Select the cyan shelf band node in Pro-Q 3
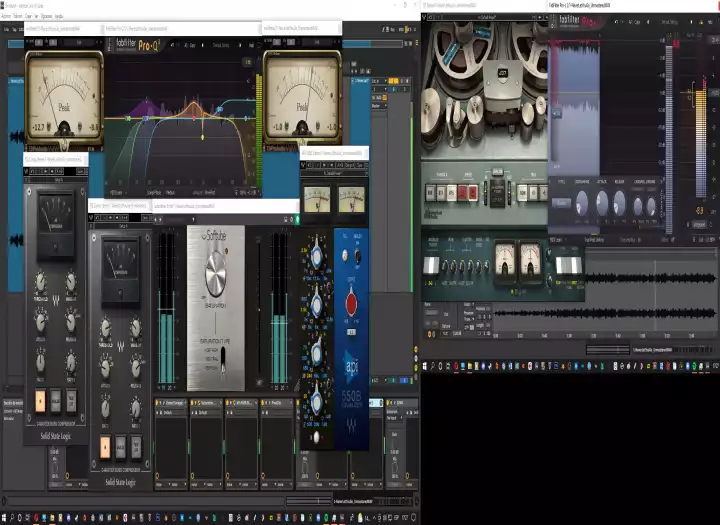The width and height of the screenshot is (720, 525). [x=219, y=109]
